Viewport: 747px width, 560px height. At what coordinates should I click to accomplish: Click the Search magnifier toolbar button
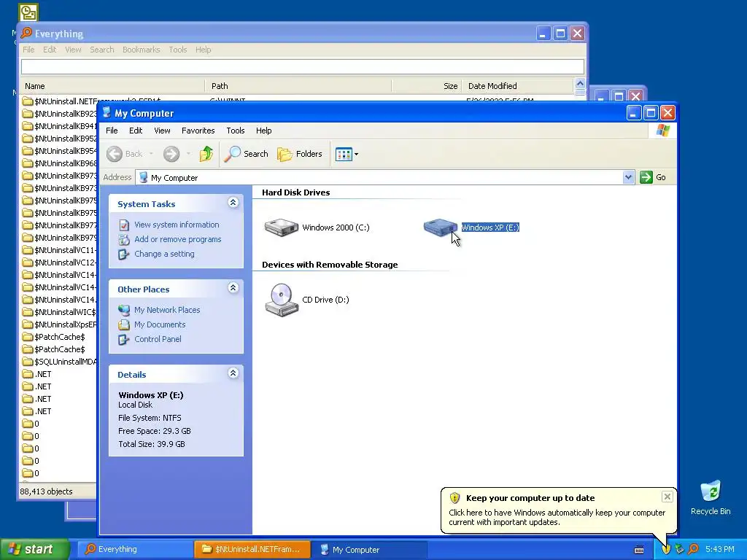pos(247,154)
